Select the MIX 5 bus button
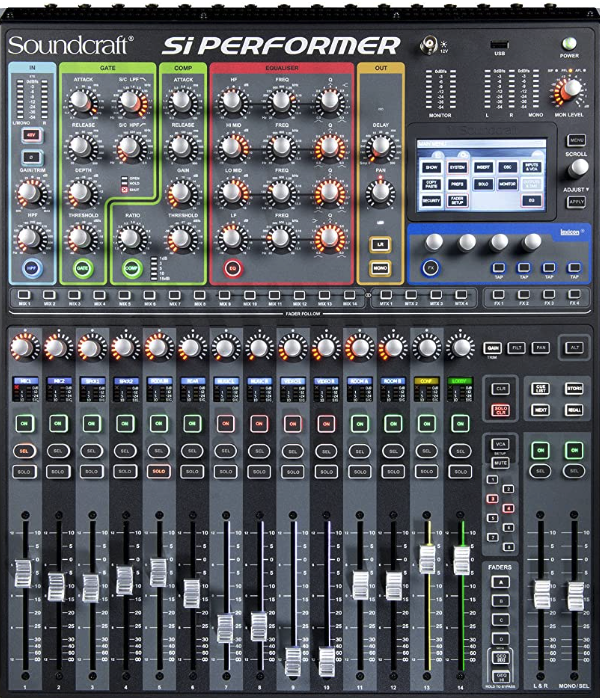 click(124, 295)
